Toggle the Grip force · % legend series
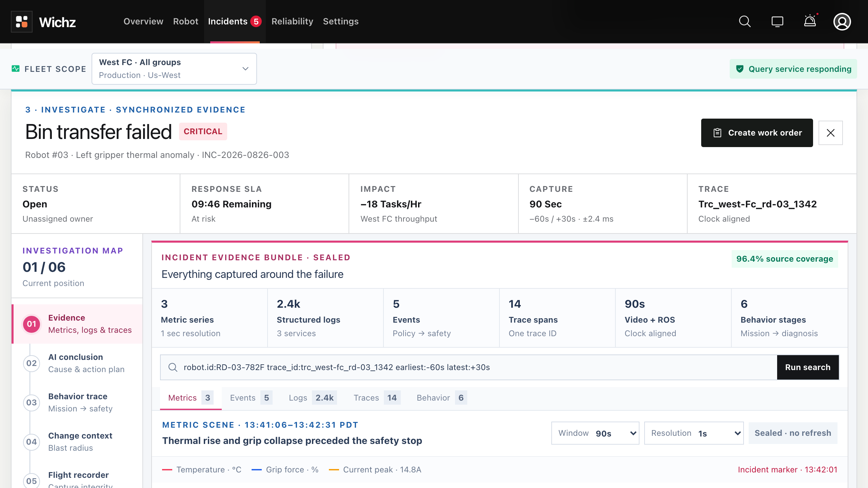The height and width of the screenshot is (488, 868). [285, 470]
